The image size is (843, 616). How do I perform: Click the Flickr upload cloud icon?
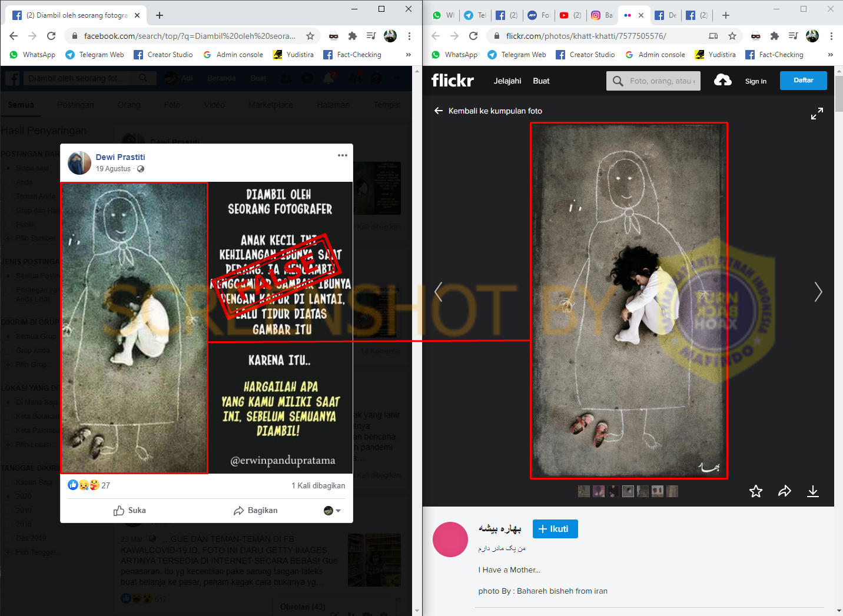pyautogui.click(x=723, y=80)
